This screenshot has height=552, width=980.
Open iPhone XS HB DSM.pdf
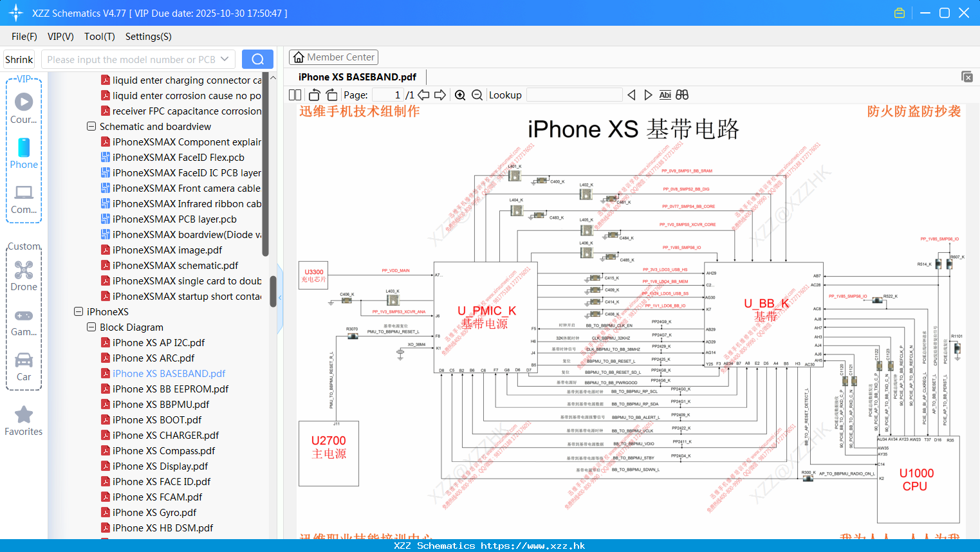[x=157, y=528]
